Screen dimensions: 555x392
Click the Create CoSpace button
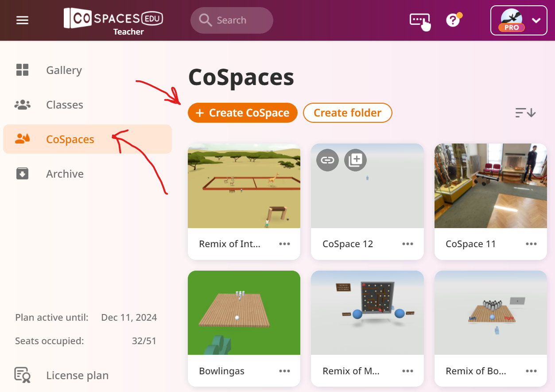point(243,113)
